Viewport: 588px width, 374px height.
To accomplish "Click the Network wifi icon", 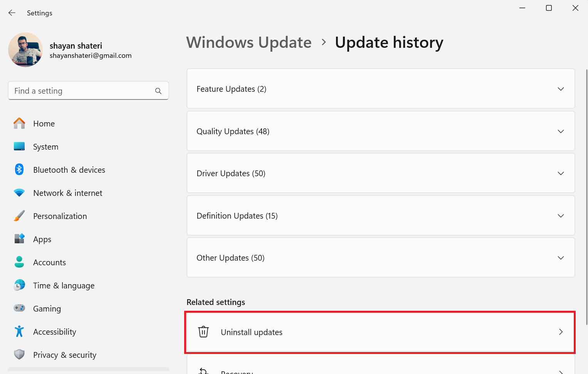I will tap(19, 193).
